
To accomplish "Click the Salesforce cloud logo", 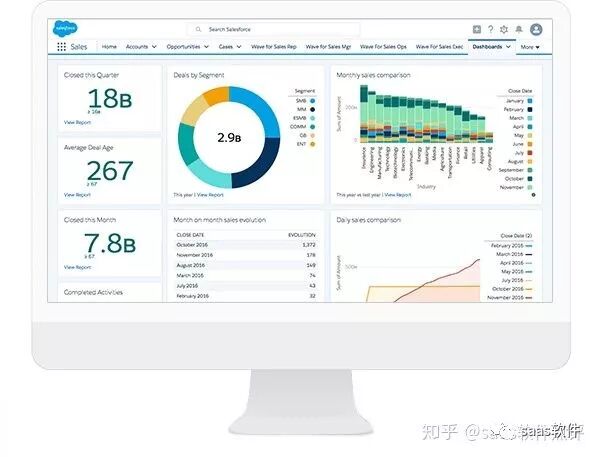I will coord(65,29).
